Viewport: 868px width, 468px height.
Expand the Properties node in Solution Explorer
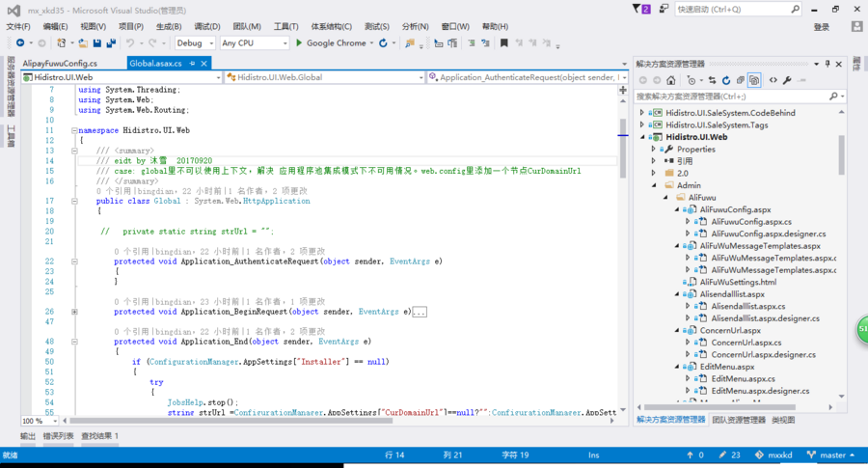(x=654, y=149)
